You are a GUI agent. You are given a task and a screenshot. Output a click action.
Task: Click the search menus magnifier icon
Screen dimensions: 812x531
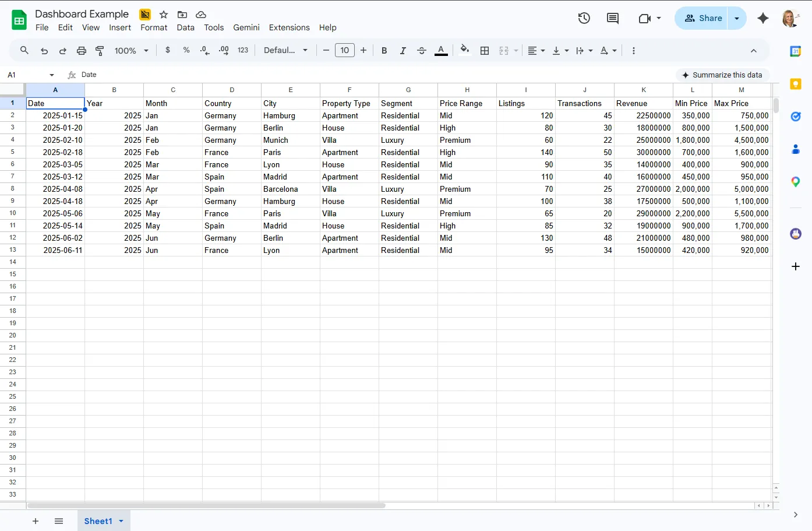click(24, 51)
